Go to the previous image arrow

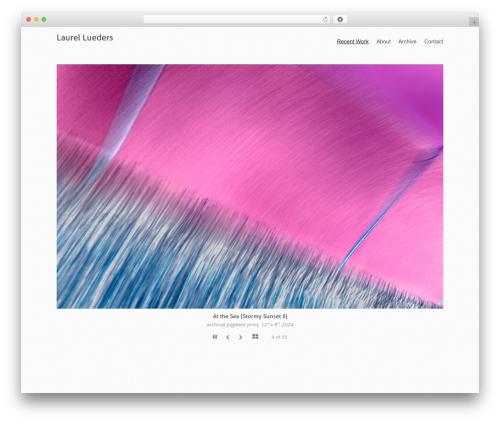(228, 337)
